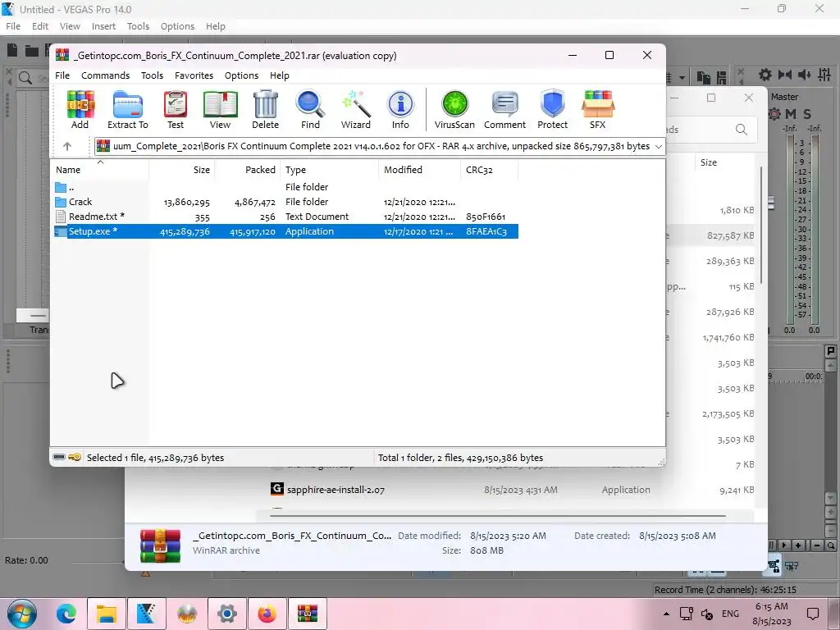840x630 pixels.
Task: Sort list by Type column header
Action: [330, 170]
